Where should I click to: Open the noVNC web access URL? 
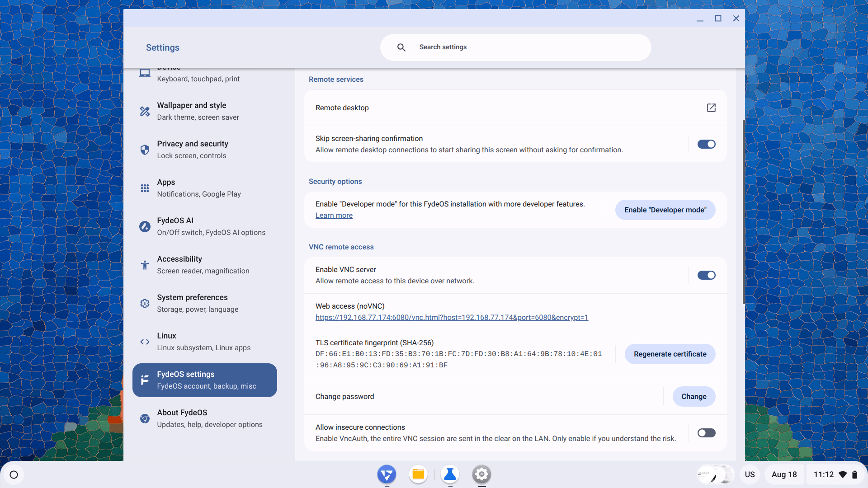pyautogui.click(x=452, y=317)
